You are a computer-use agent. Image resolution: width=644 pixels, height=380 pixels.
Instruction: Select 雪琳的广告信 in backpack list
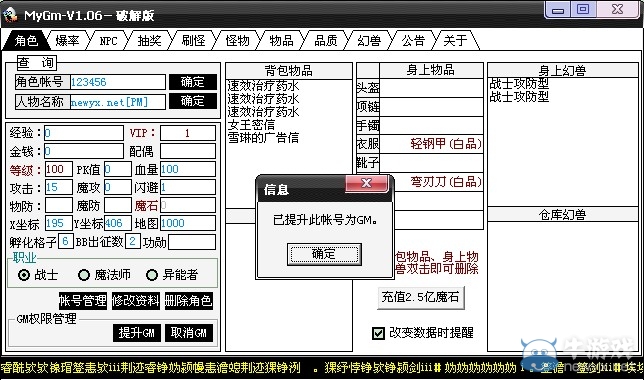tap(264, 138)
